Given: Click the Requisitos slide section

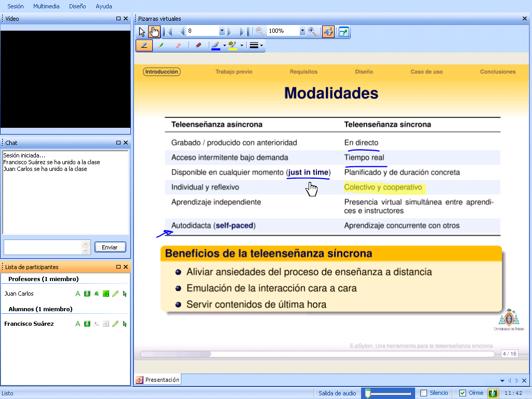Looking at the screenshot, I should coord(303,72).
